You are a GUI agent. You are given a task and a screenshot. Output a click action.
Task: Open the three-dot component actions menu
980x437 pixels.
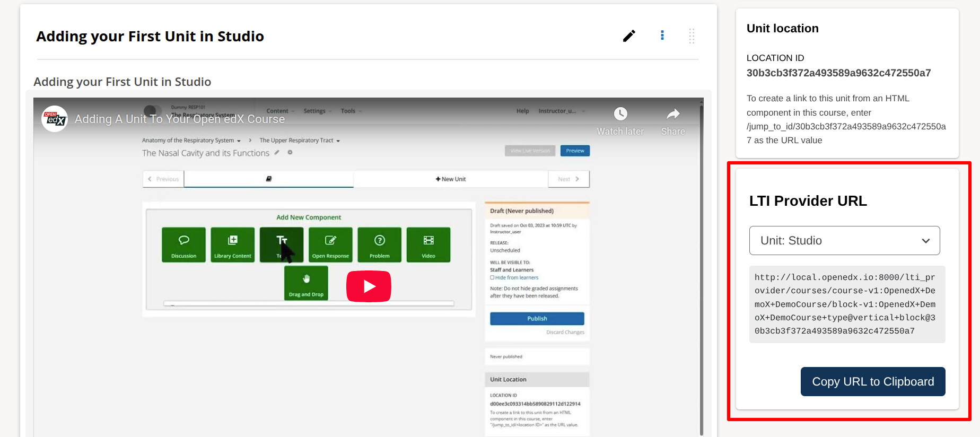pyautogui.click(x=662, y=35)
